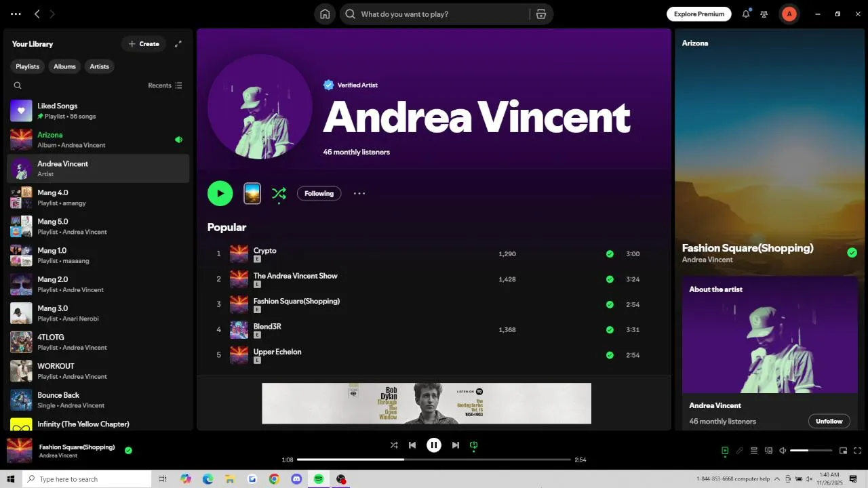Open Friend Activity icon
Screen dimensions: 868x488
[x=764, y=14]
